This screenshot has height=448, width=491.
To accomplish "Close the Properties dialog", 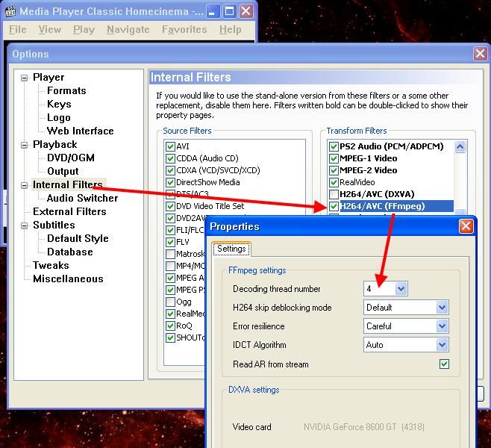I will pyautogui.click(x=466, y=226).
